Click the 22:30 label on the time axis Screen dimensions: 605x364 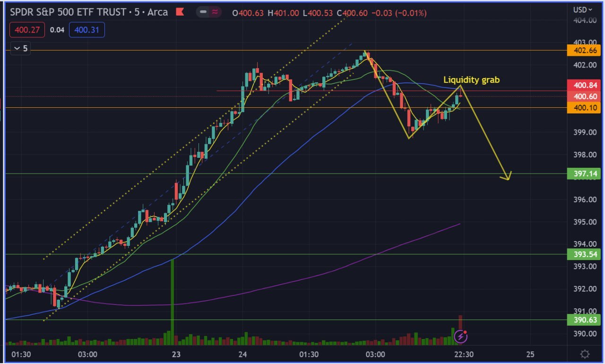point(464,355)
